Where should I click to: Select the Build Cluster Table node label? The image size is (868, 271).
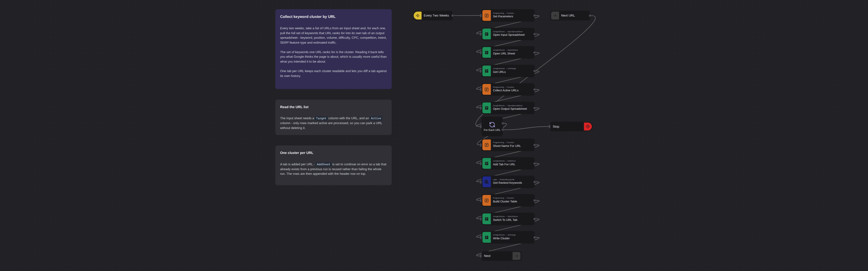(x=505, y=202)
